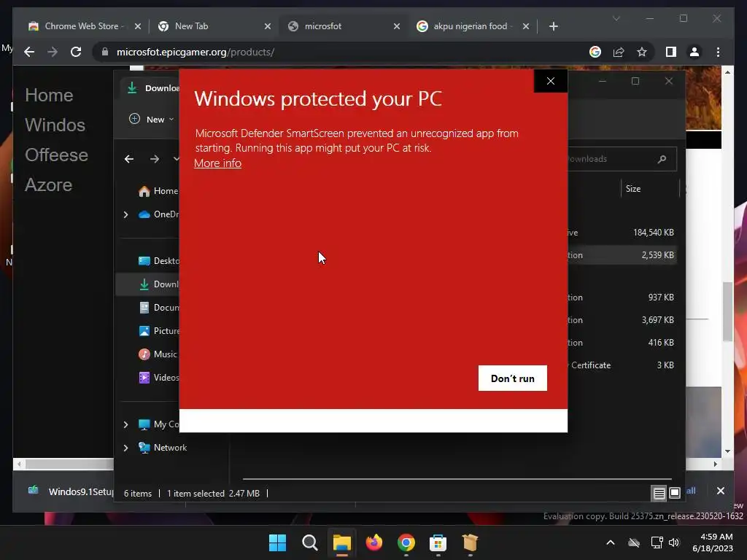
Task: Open Chrome from taskbar
Action: [x=406, y=542]
